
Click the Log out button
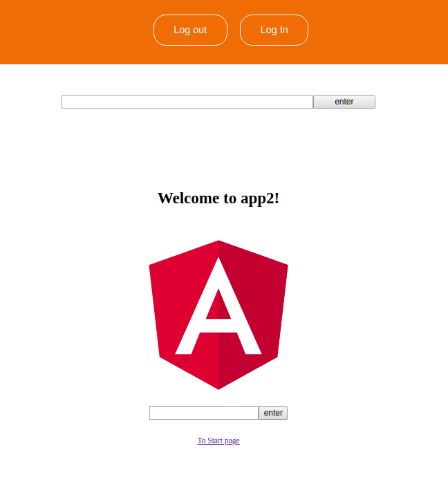pos(190,30)
